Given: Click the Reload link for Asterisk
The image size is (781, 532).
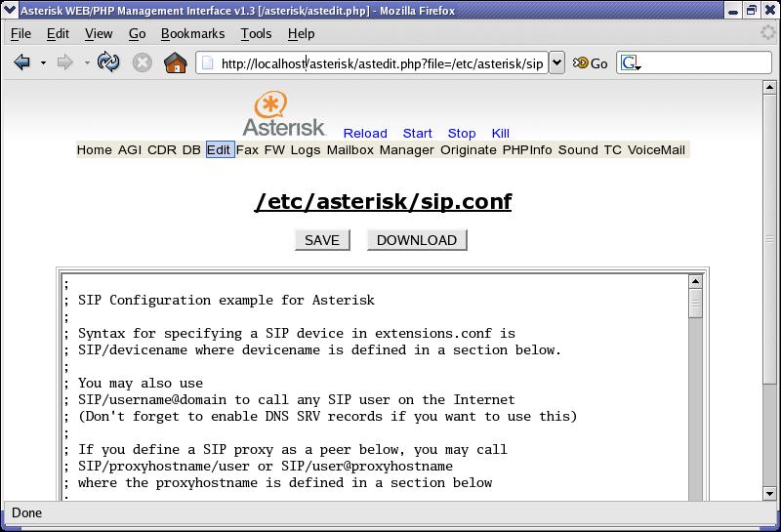Looking at the screenshot, I should coord(365,134).
